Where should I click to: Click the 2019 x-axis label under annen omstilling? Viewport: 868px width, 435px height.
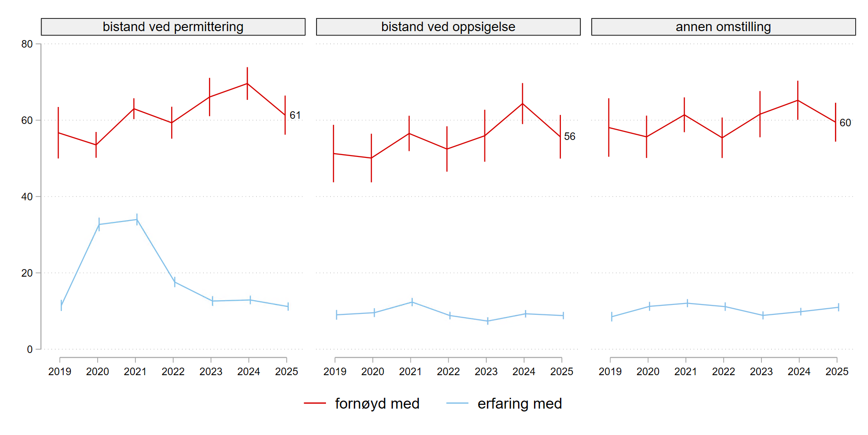610,372
